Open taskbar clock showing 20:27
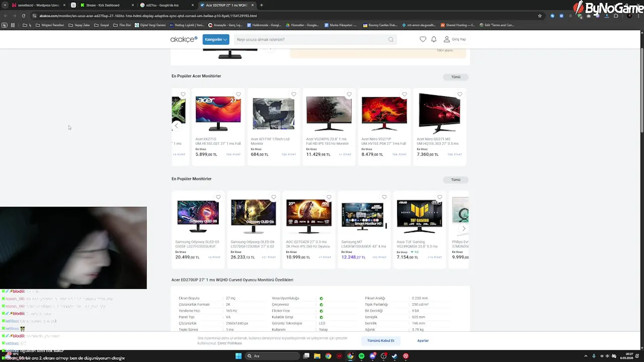Image resolution: width=644 pixels, height=362 pixels. (x=626, y=356)
